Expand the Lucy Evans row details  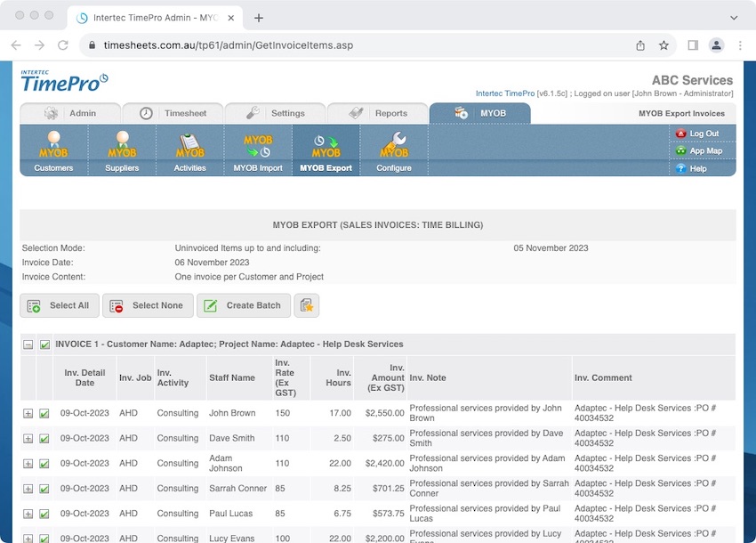(28, 539)
